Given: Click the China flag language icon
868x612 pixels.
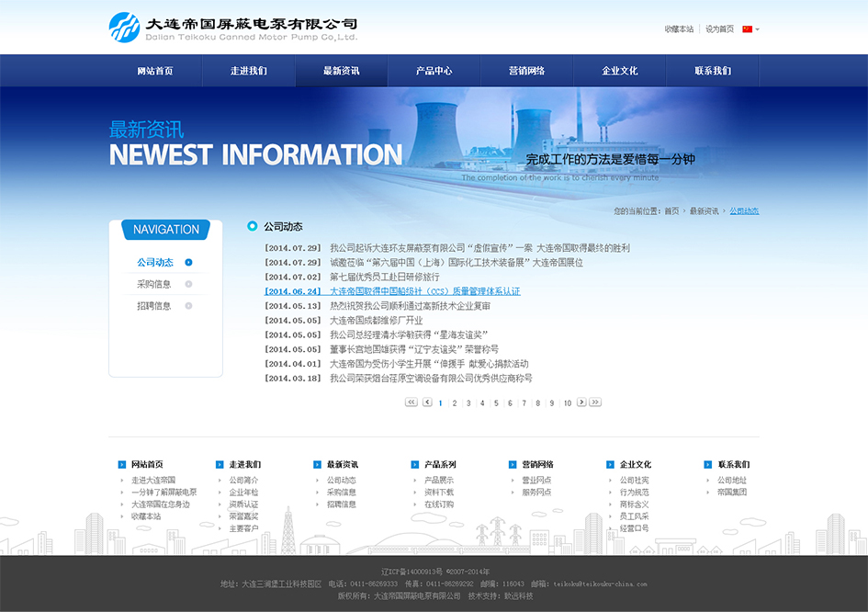Looking at the screenshot, I should pos(747,29).
